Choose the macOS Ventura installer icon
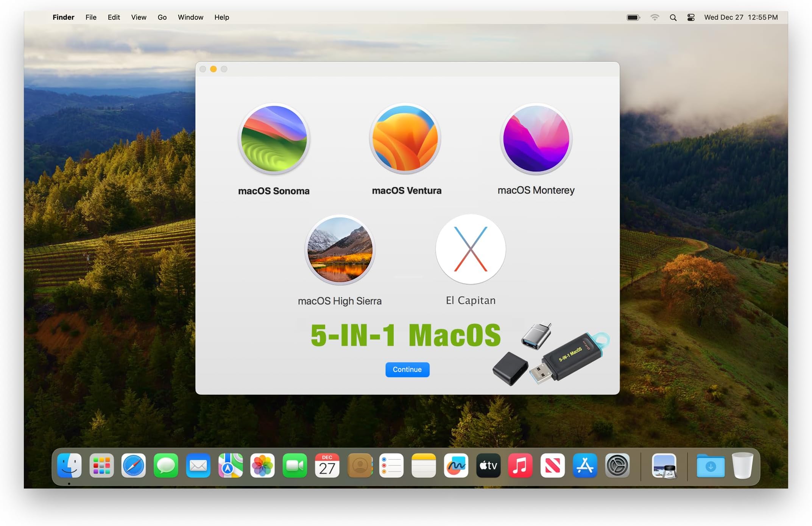The height and width of the screenshot is (526, 812). point(405,139)
